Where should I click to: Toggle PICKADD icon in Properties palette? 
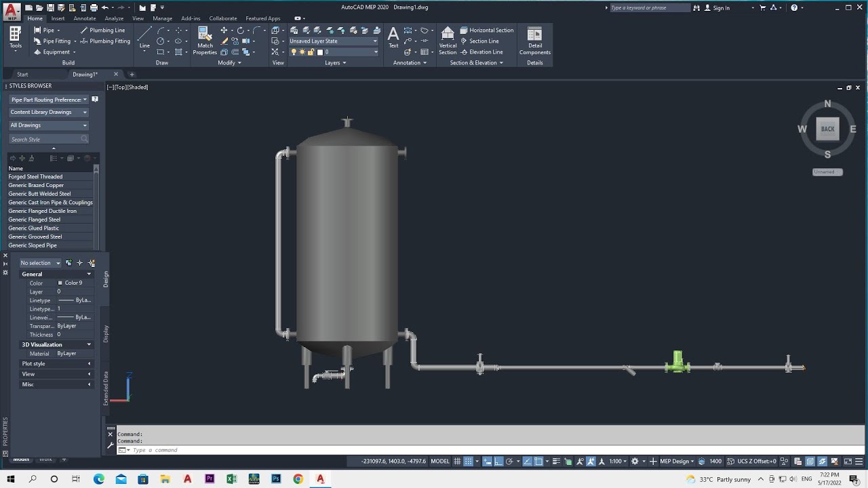(x=68, y=263)
